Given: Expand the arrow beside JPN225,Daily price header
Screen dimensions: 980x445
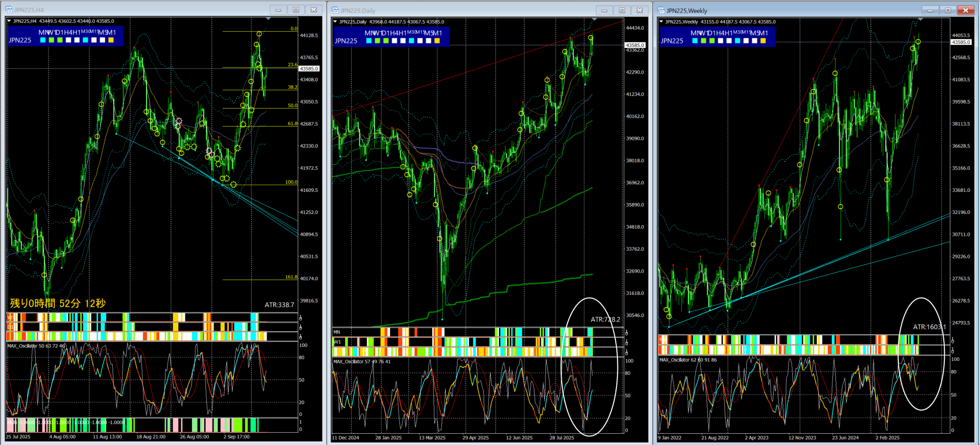Looking at the screenshot, I should pos(335,22).
